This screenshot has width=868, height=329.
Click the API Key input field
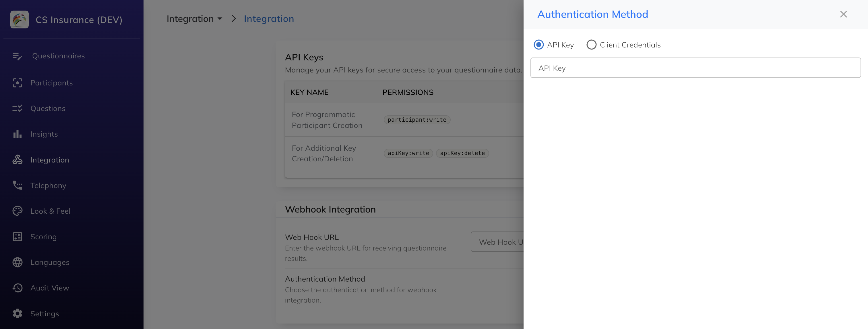(x=695, y=68)
